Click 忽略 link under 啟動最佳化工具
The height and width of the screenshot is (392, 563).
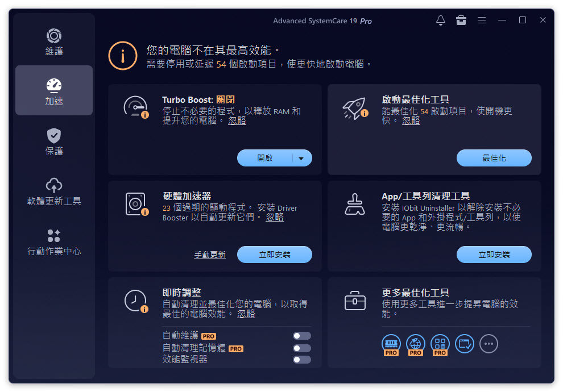point(411,120)
